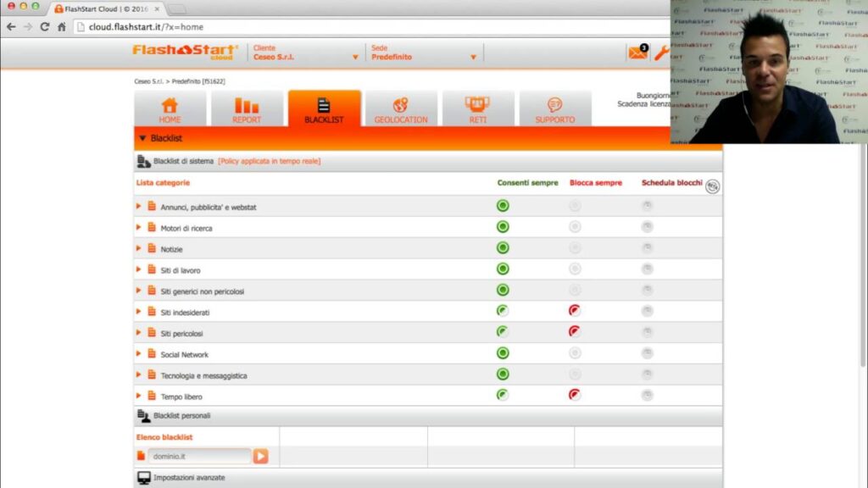Reload the page with the refresh icon
The image size is (868, 488).
(45, 26)
